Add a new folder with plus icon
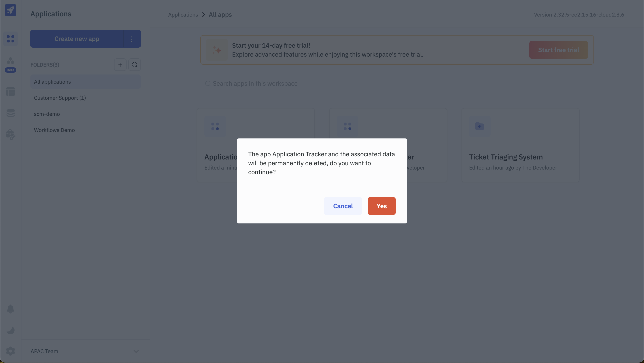Screen dimensions: 644x363 (120, 65)
